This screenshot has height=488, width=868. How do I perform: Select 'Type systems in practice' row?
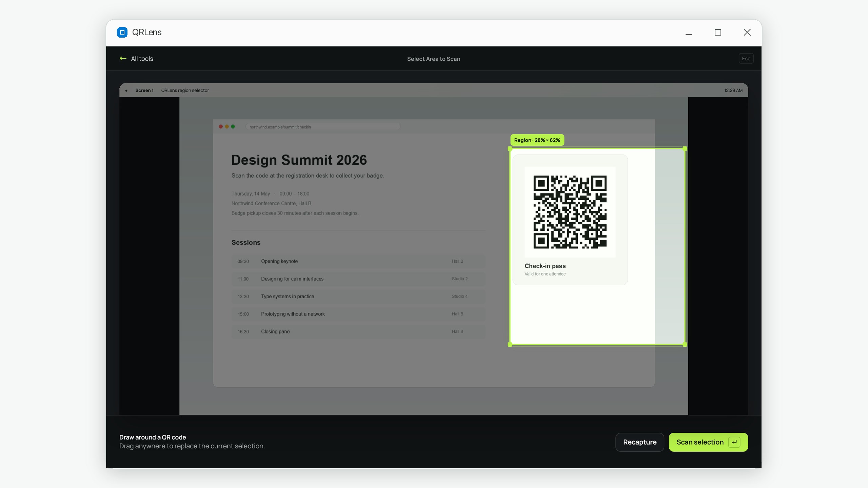[358, 297]
